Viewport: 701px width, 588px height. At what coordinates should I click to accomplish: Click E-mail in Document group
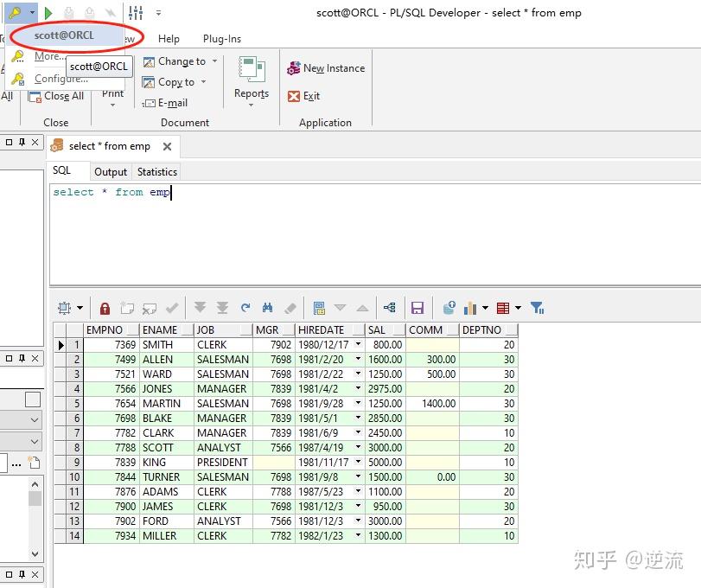164,103
